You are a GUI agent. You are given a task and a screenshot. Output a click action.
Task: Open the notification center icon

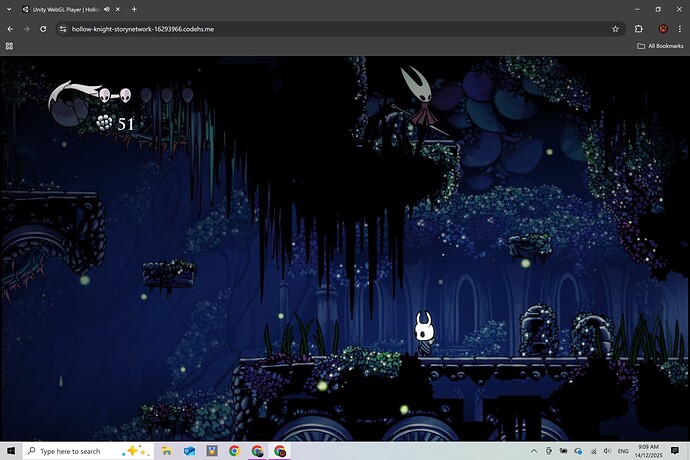[x=675, y=451]
